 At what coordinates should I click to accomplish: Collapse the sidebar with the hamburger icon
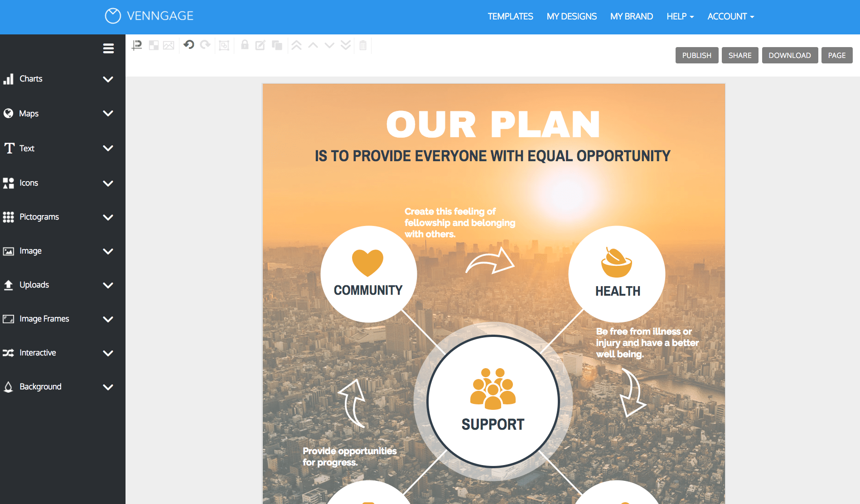pyautogui.click(x=108, y=48)
